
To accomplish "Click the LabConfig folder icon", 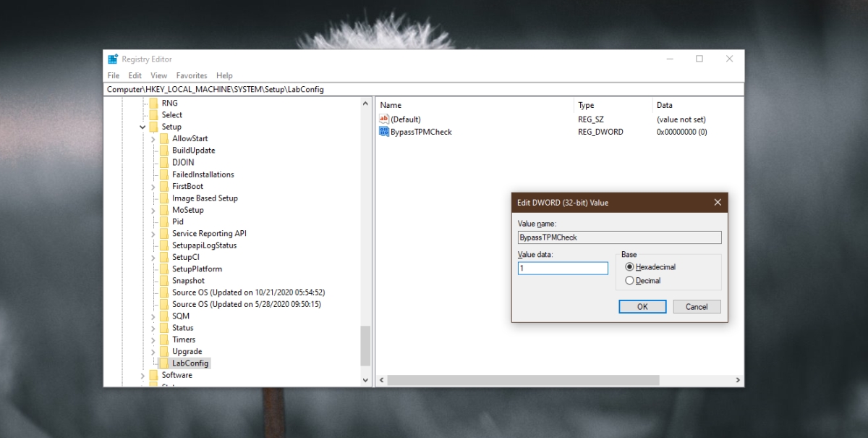I will (164, 363).
